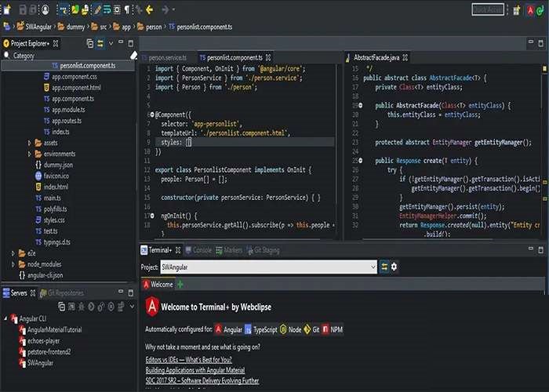Screen dimensions: 549x392
Task: Click the round user profile toolbar icon
Action: coord(45,9)
